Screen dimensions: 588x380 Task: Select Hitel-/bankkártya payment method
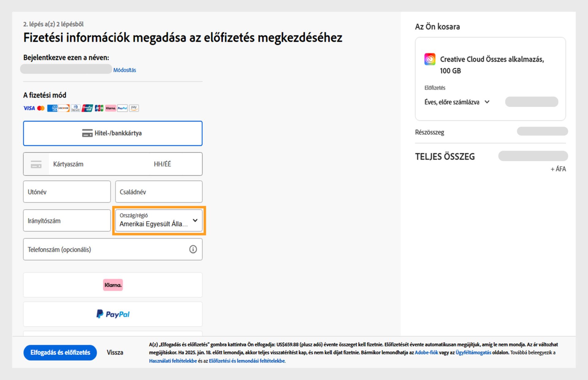(x=112, y=133)
